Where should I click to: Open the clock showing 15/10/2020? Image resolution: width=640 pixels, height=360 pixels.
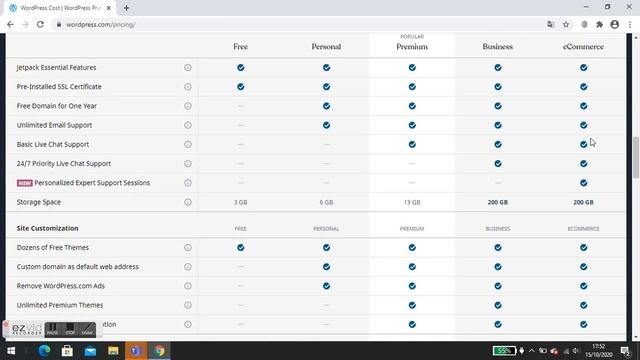pyautogui.click(x=598, y=351)
